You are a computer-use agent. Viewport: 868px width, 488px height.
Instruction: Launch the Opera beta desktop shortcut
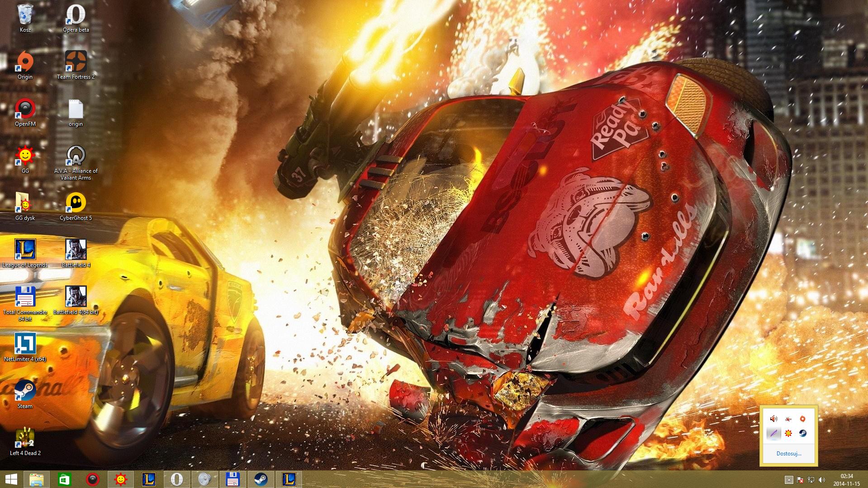point(76,19)
